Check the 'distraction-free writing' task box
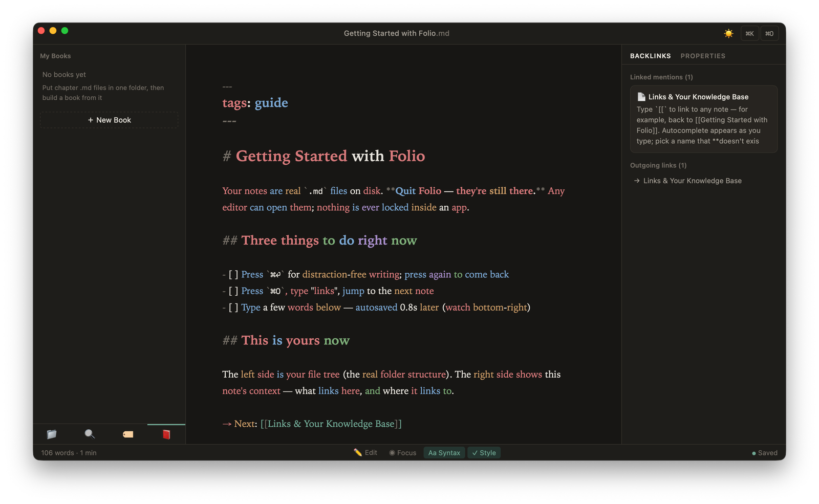Viewport: 819px width, 504px height. [233, 275]
